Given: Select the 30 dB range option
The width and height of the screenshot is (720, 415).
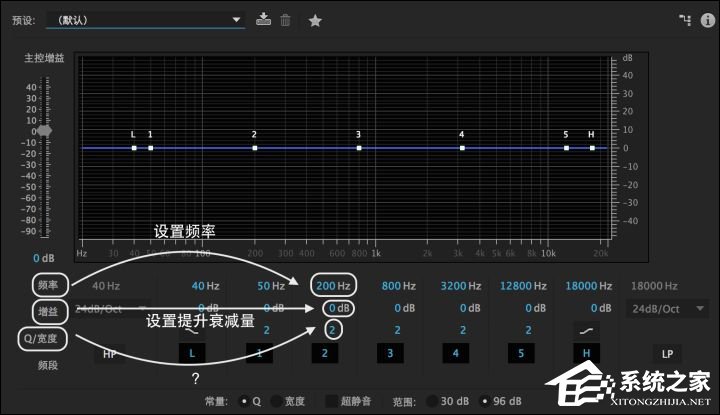Looking at the screenshot, I should tap(432, 401).
